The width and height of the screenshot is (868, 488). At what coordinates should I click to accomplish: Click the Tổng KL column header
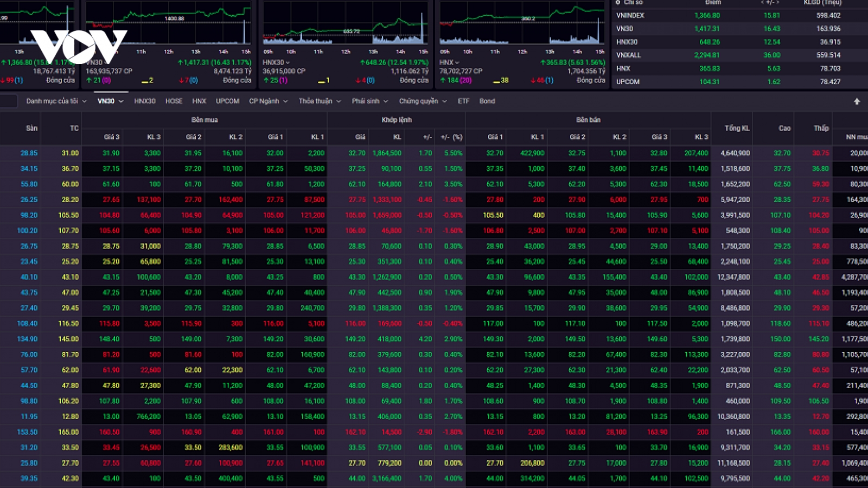[x=737, y=129]
